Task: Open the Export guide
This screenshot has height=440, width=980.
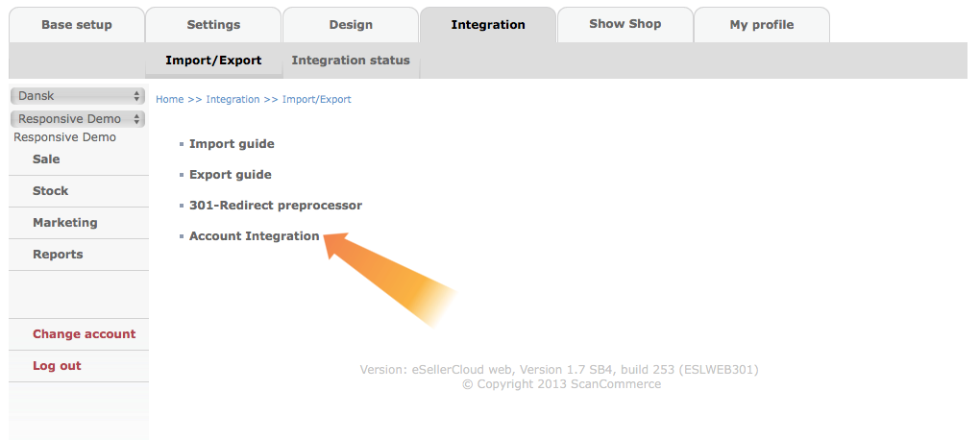Action: [x=230, y=175]
